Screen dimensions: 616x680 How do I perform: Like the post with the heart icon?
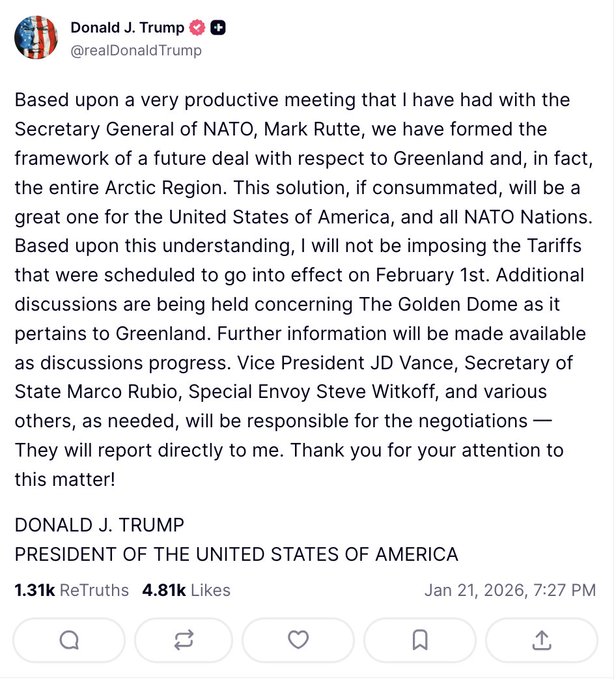pyautogui.click(x=298, y=640)
